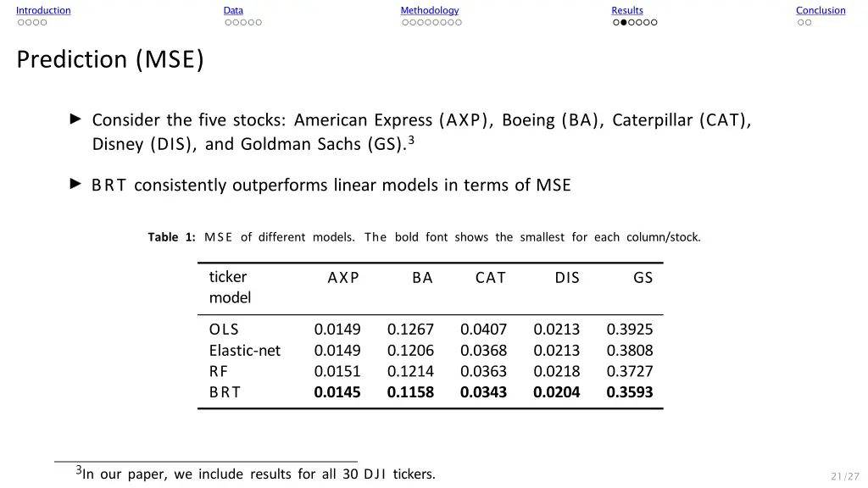This screenshot has width=868, height=488.
Task: Go to the Methodology section
Action: tap(430, 10)
